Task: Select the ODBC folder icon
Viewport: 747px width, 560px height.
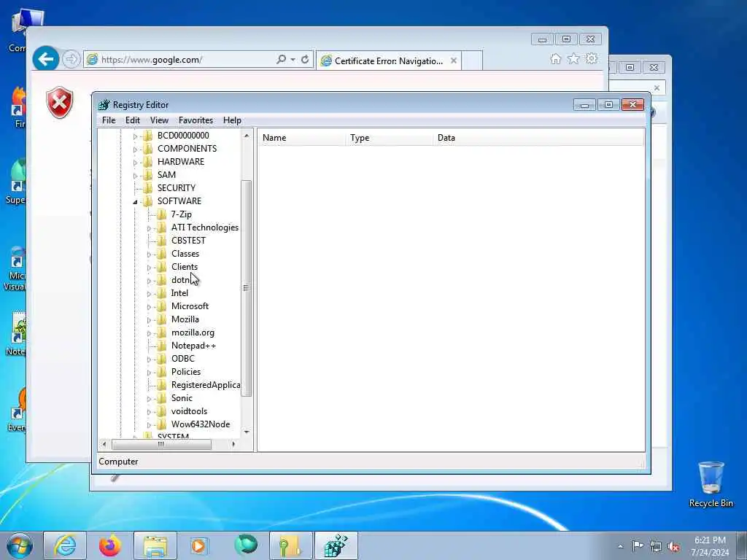Action: coord(161,359)
